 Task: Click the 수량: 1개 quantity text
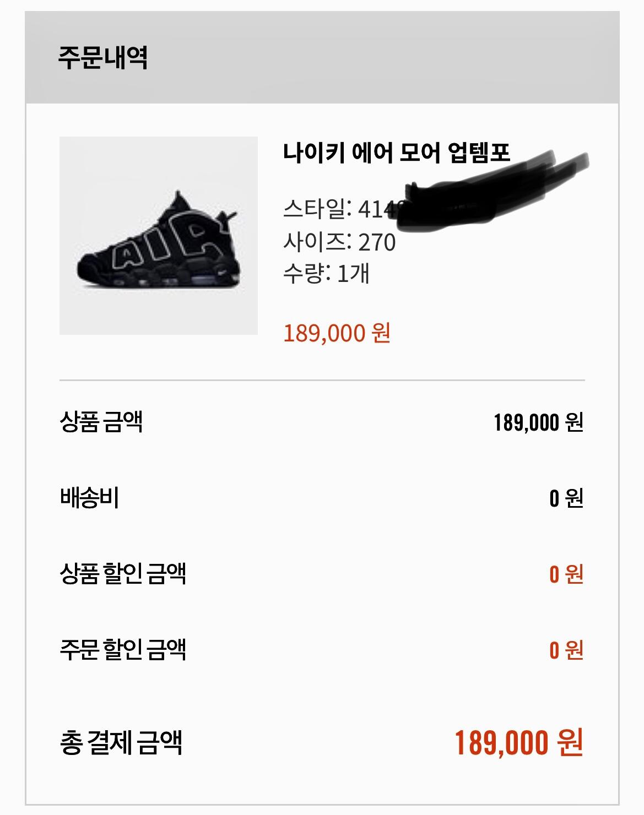coord(326,274)
